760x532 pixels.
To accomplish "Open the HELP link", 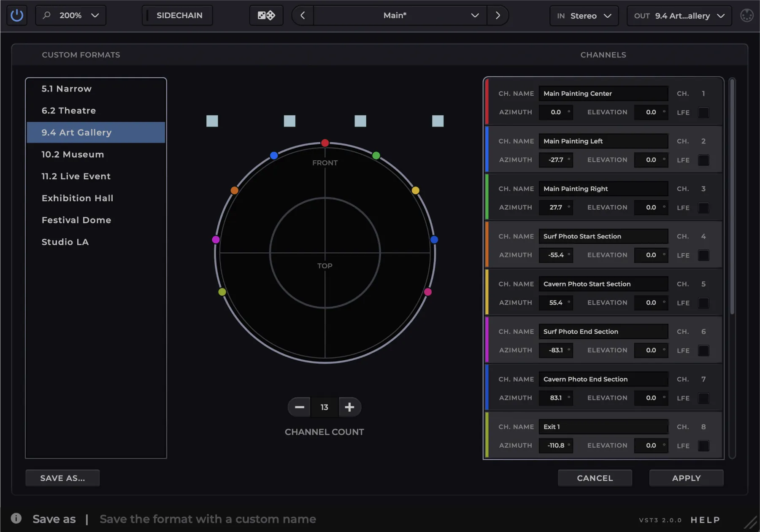I will pyautogui.click(x=705, y=520).
